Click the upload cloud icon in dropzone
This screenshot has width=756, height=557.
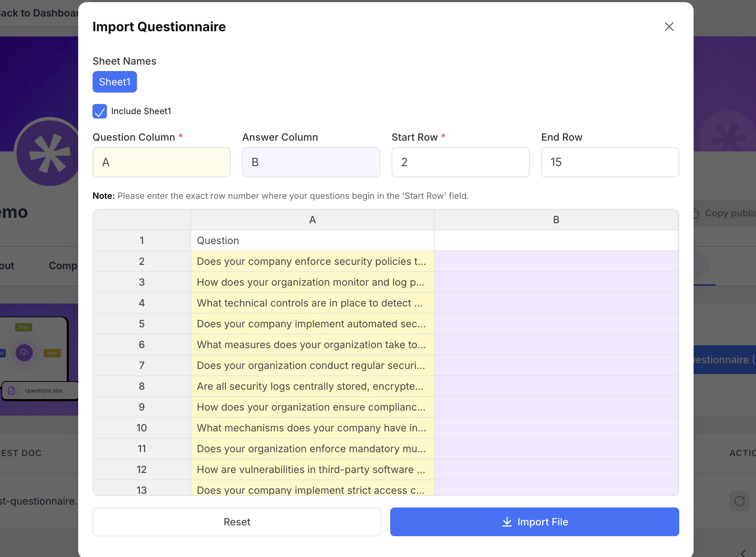click(x=24, y=352)
